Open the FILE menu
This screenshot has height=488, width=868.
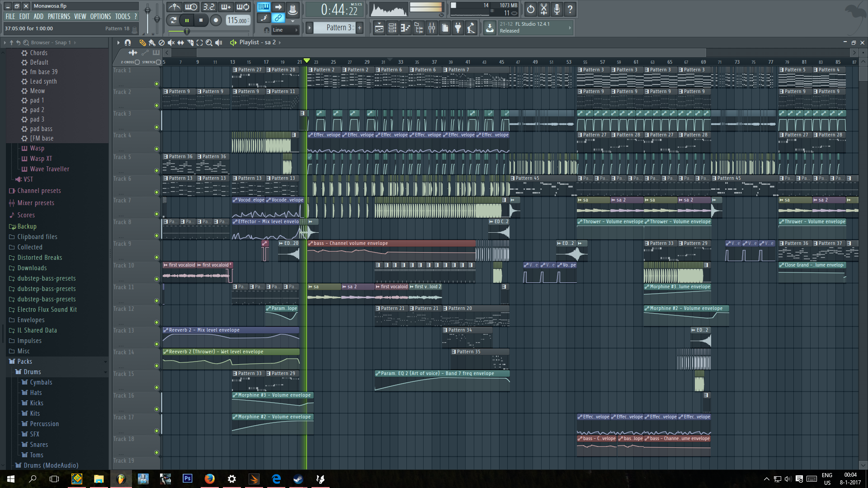[10, 16]
